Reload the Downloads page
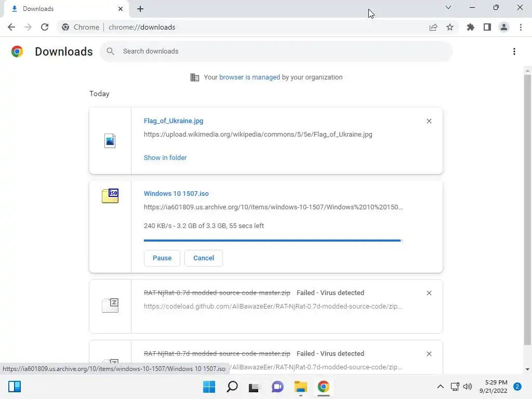This screenshot has height=399, width=532. 45,27
